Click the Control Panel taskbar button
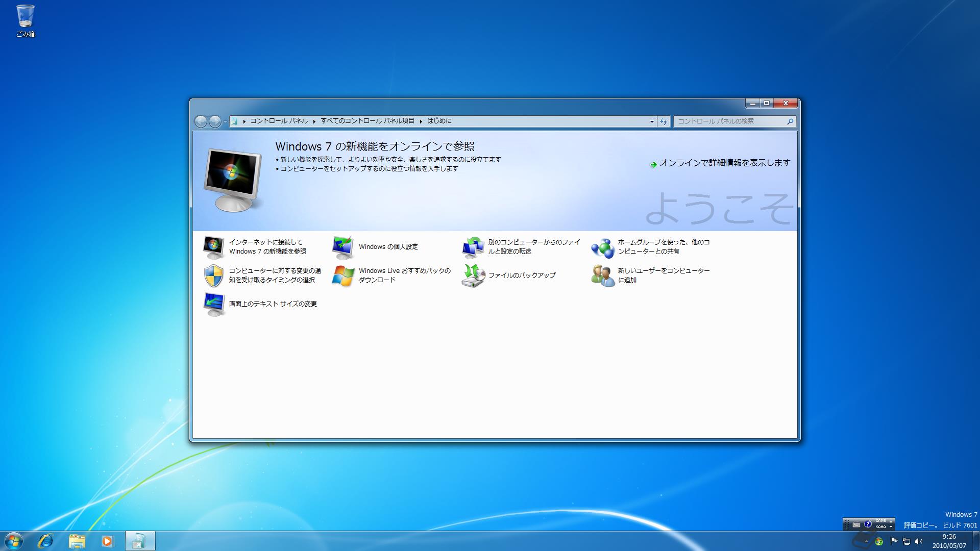 click(140, 541)
